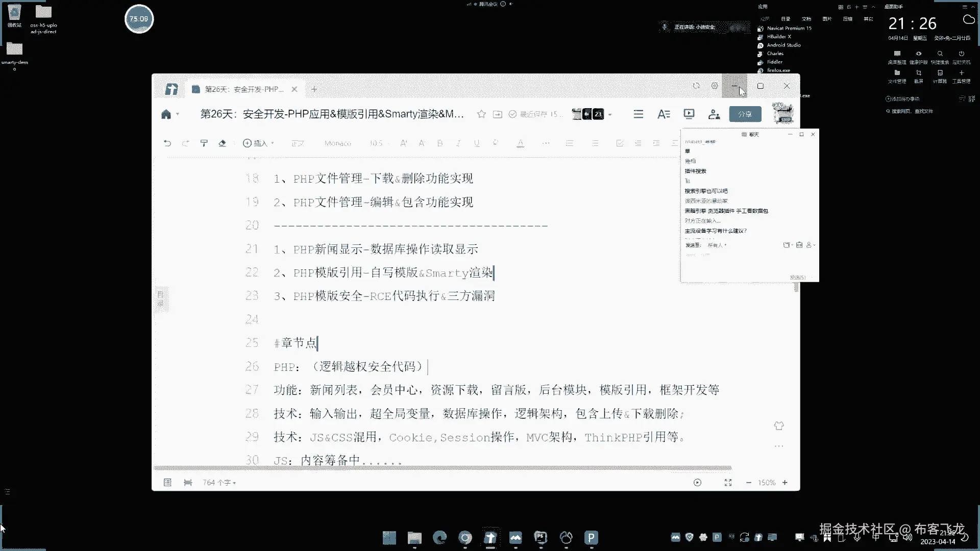Toggle underline formatting
980x551 pixels.
click(477, 143)
